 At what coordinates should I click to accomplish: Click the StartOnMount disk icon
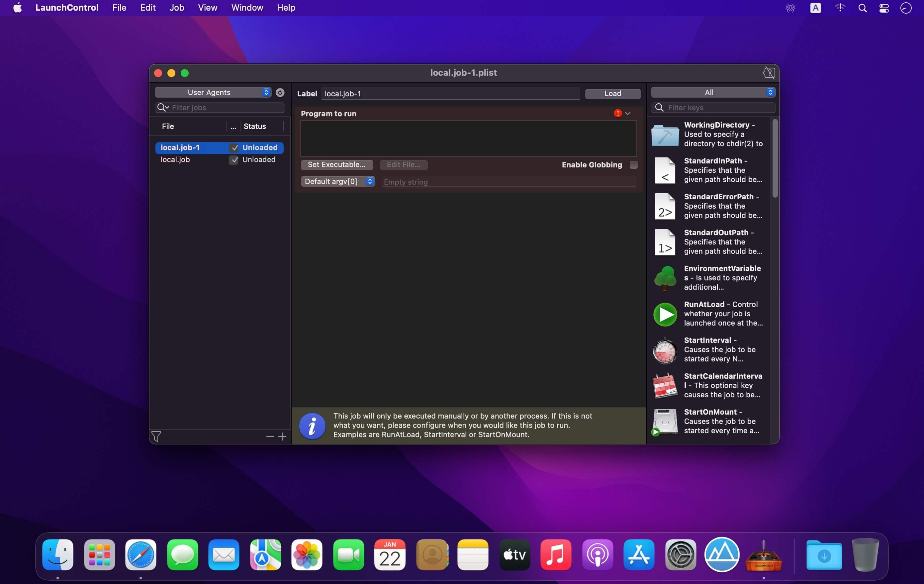pos(665,421)
